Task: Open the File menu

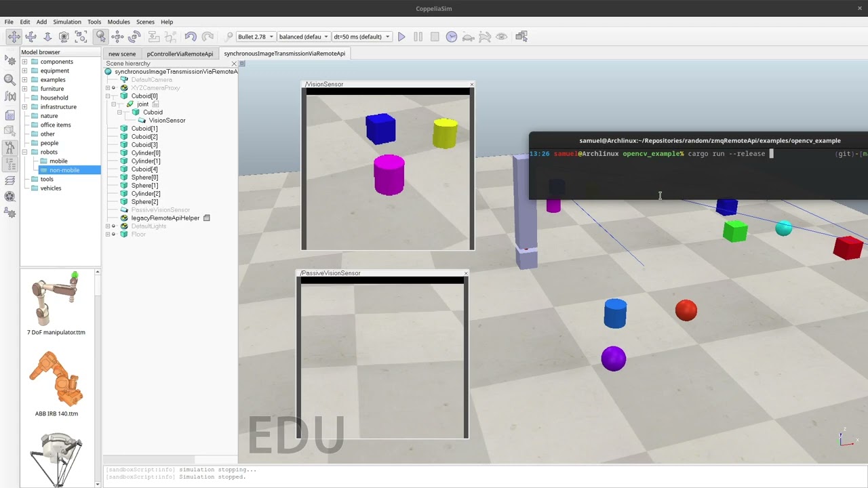Action: tap(9, 22)
